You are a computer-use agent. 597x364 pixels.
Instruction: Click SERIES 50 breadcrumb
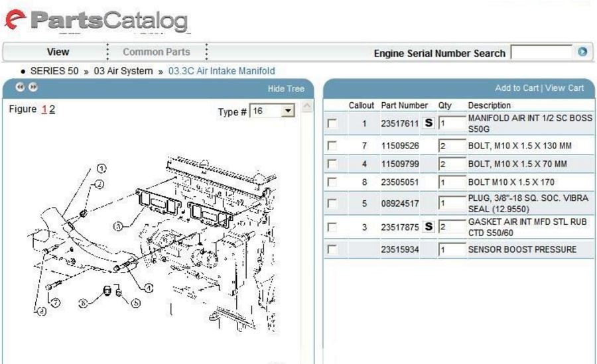click(x=54, y=71)
